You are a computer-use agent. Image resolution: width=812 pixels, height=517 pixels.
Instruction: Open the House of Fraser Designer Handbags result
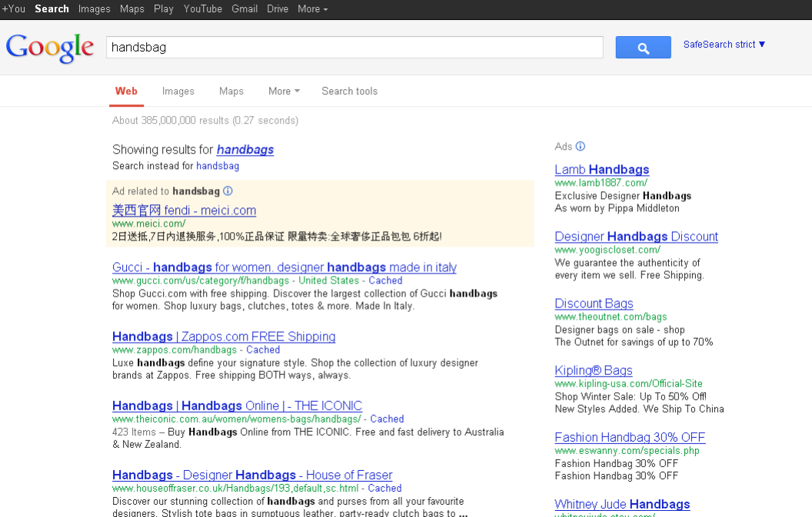252,475
